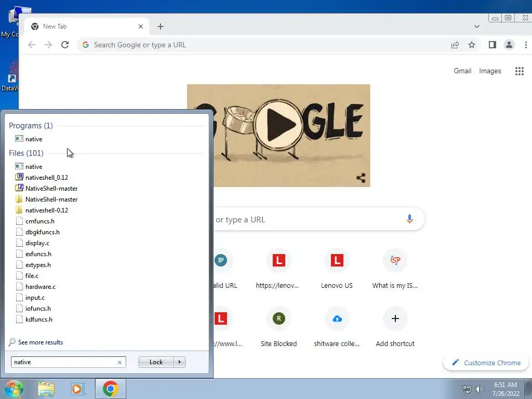532x399 pixels.
Task: Play the Google Doodle
Action: click(278, 125)
